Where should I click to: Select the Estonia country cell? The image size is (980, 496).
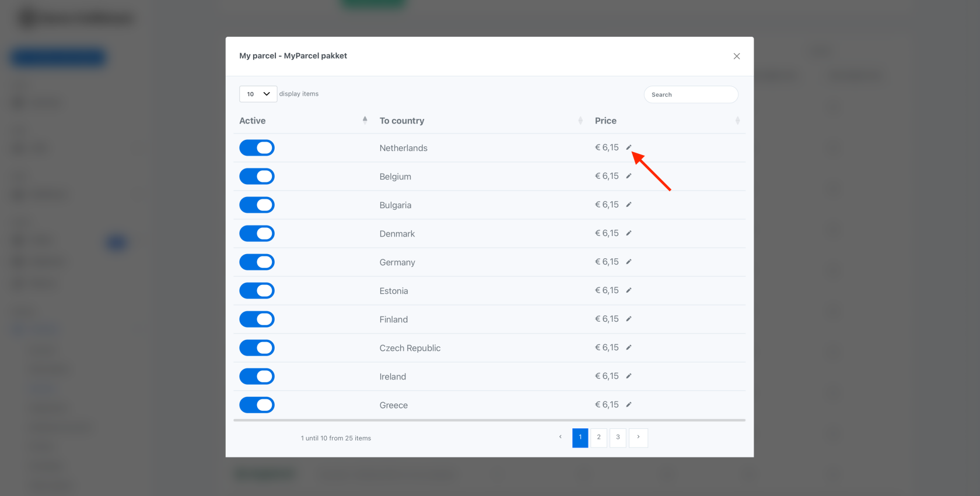coord(394,291)
